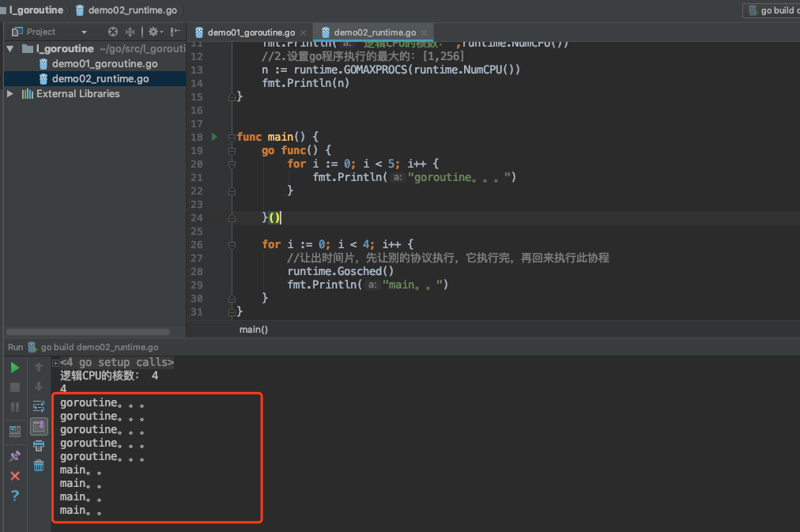Clear console output with trash icon
The height and width of the screenshot is (532, 800).
(39, 466)
